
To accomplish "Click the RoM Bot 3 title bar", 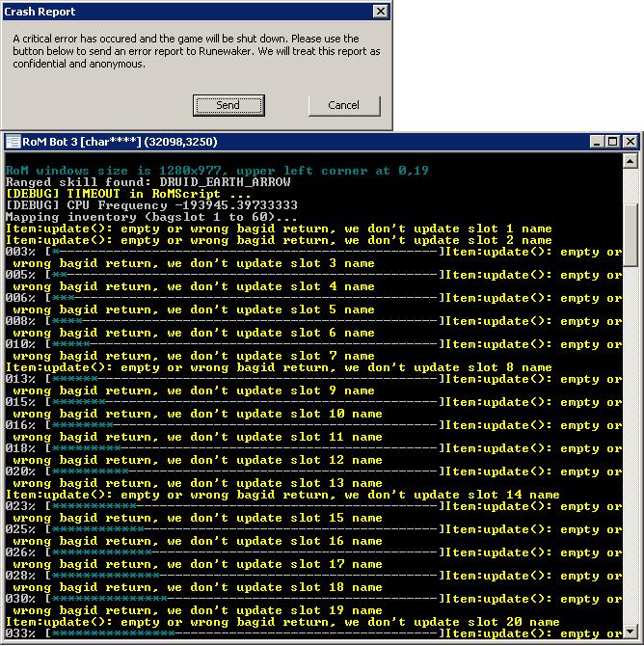I will coord(289,142).
